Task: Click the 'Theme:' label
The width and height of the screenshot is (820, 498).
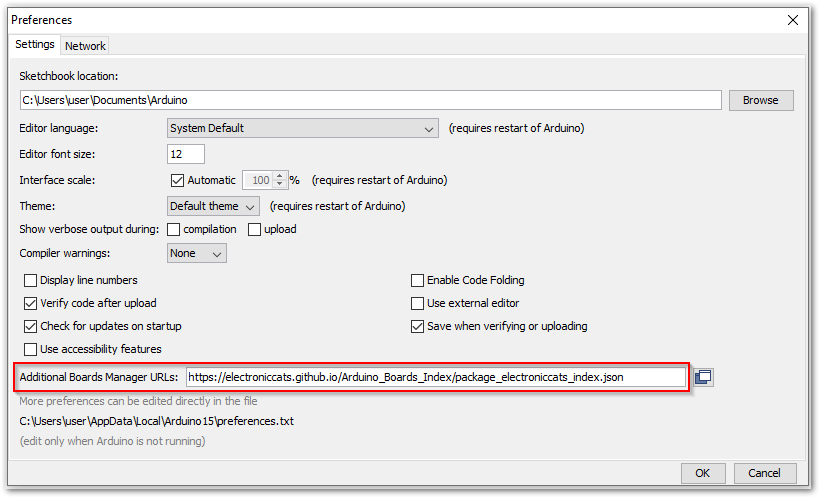Action: (37, 206)
